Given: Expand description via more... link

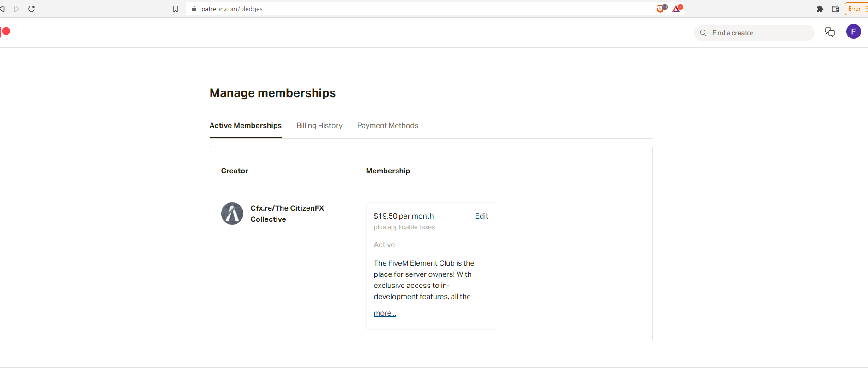Looking at the screenshot, I should pos(385,313).
